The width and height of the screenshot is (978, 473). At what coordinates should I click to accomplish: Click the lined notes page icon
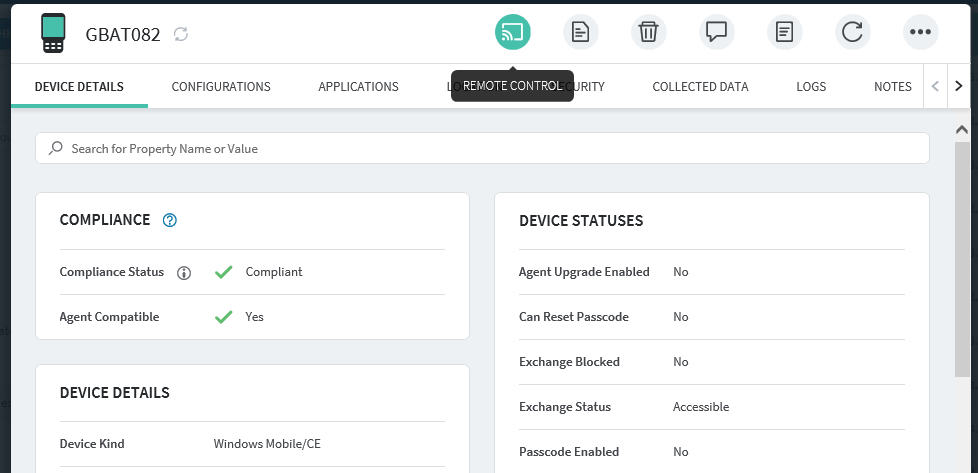784,32
